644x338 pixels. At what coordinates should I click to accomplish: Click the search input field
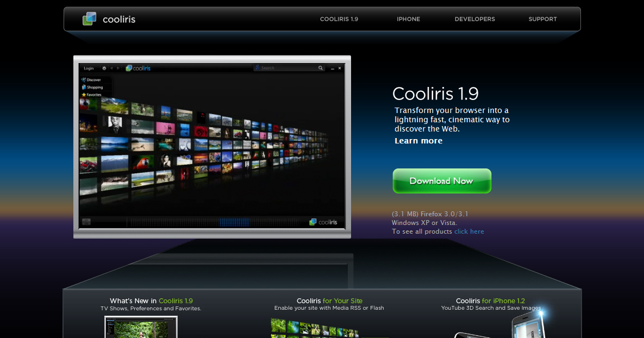pos(283,68)
